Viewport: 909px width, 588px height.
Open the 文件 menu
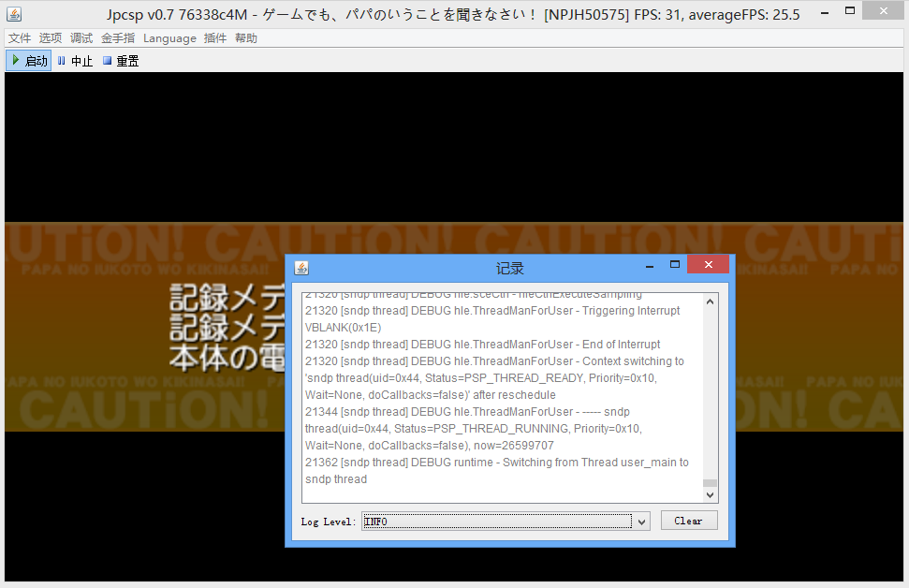[20, 38]
